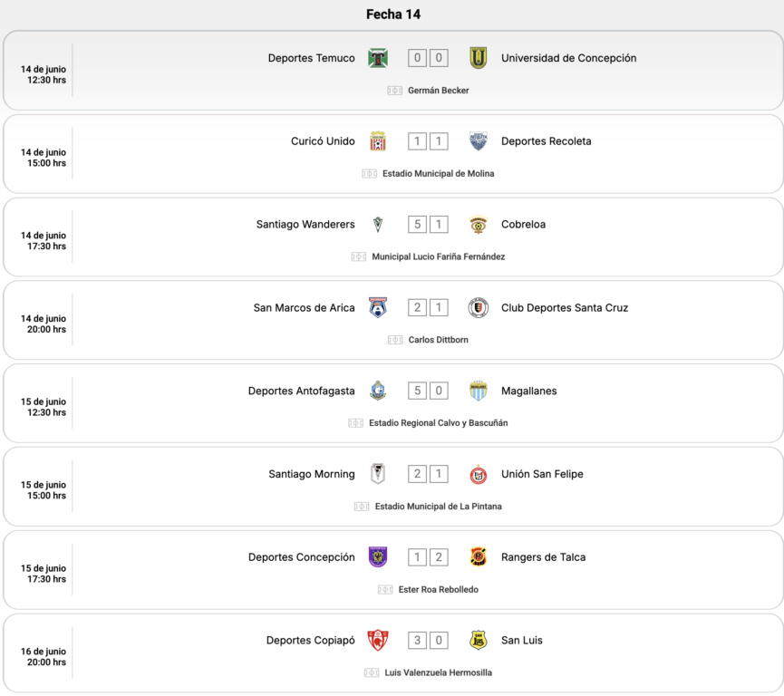Click the San Marcos de Arica badge
784x696 pixels.
378,307
